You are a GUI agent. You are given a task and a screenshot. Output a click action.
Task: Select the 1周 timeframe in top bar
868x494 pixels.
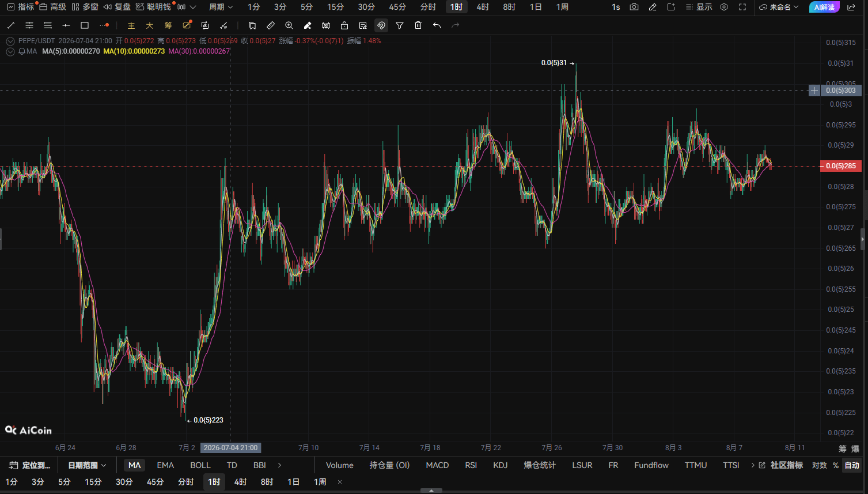pyautogui.click(x=563, y=7)
